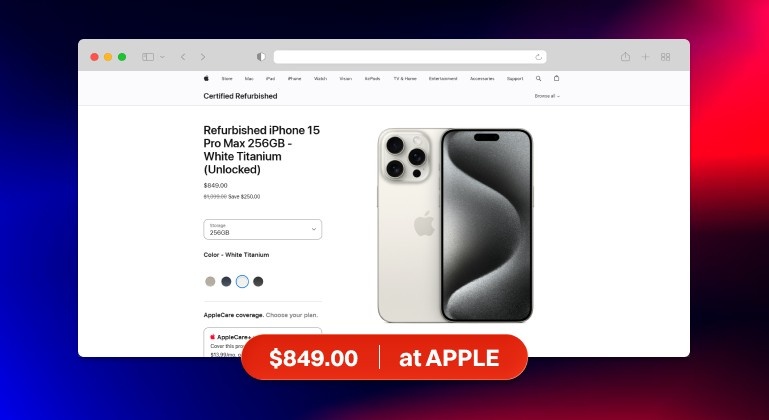Click the Apple logo in the navigation bar
The image size is (769, 420).
click(x=206, y=78)
